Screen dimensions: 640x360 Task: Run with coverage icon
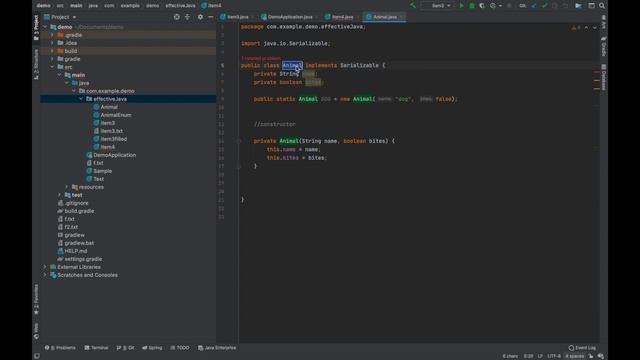click(x=482, y=6)
